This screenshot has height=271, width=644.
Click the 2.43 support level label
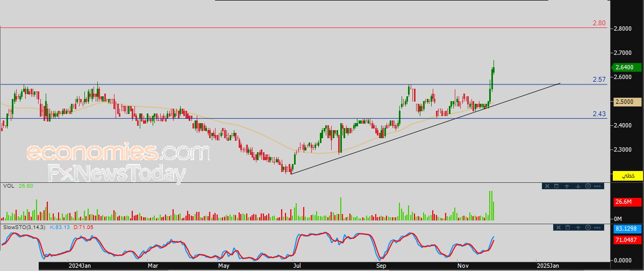[x=599, y=114]
